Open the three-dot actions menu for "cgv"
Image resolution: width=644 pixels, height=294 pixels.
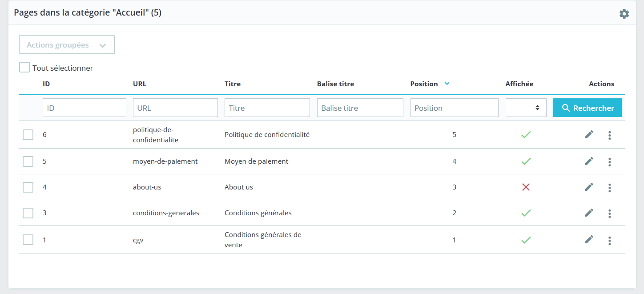(x=610, y=240)
